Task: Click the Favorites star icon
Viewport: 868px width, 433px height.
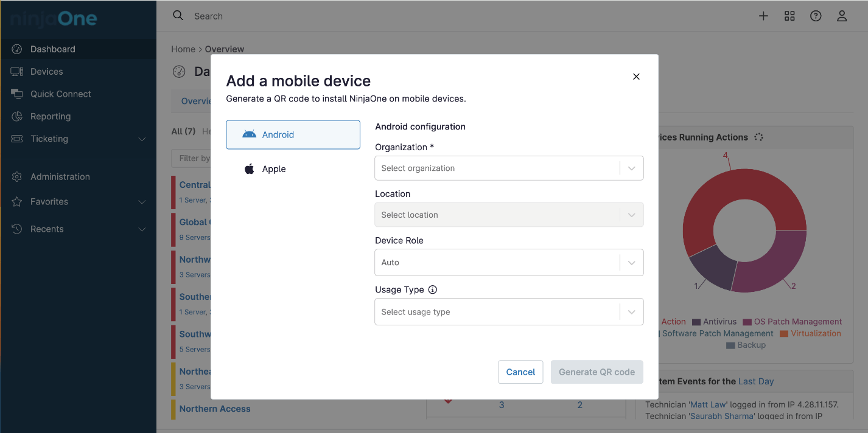Action: pos(17,202)
